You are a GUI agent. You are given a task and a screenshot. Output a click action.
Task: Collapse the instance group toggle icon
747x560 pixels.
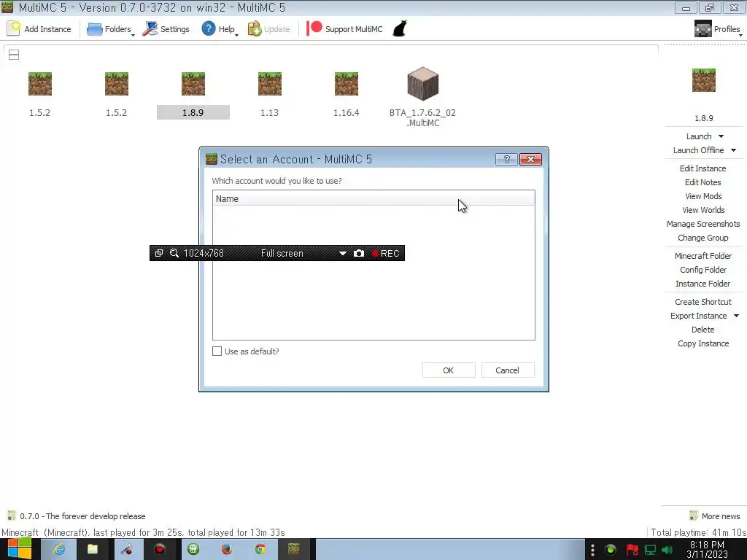(x=14, y=55)
